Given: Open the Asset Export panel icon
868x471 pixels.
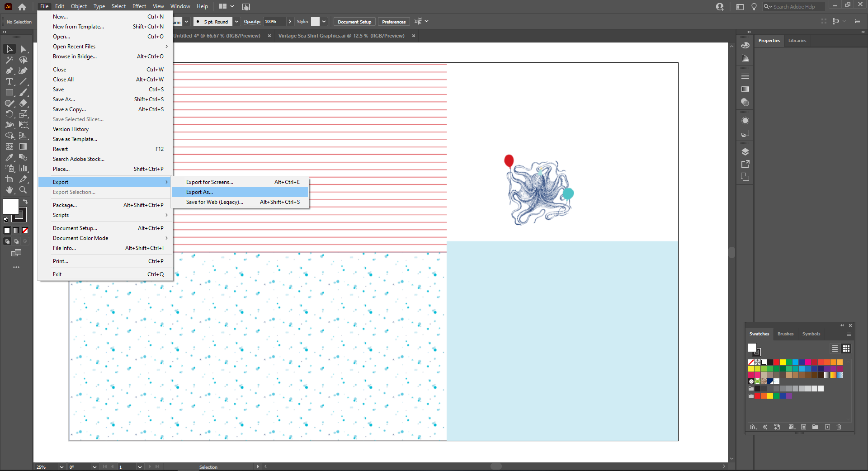Looking at the screenshot, I should pos(745,164).
